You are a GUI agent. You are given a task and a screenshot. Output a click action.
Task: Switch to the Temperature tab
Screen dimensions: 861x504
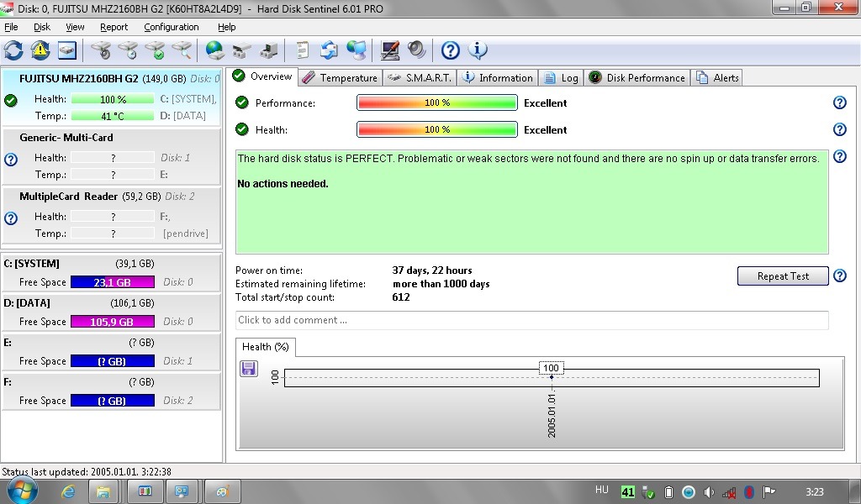tap(340, 78)
